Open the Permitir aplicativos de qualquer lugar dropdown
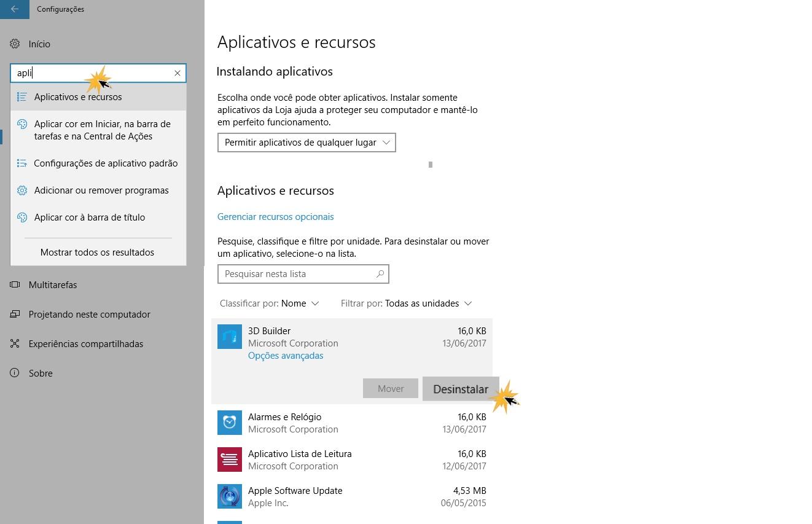The image size is (812, 524). click(306, 143)
